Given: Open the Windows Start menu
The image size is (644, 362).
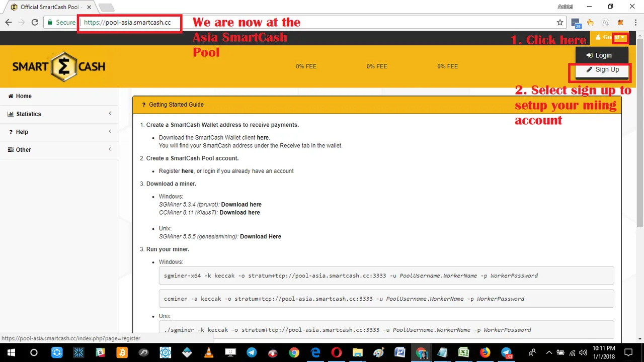Looking at the screenshot, I should click(11, 352).
